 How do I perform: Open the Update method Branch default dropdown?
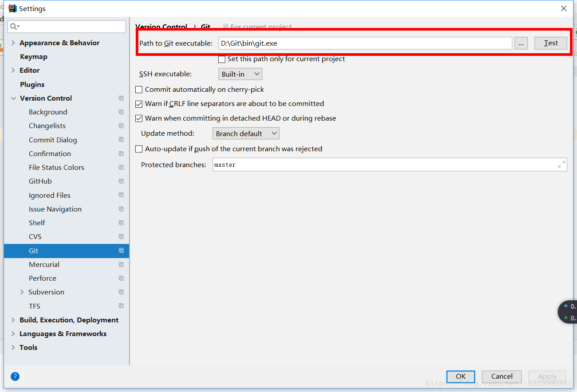tap(246, 133)
